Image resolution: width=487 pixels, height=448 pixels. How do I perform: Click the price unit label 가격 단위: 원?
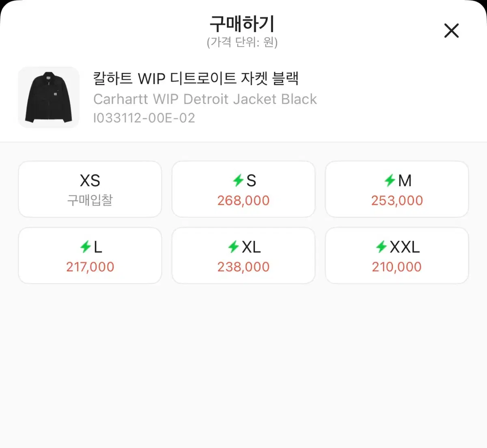243,42
